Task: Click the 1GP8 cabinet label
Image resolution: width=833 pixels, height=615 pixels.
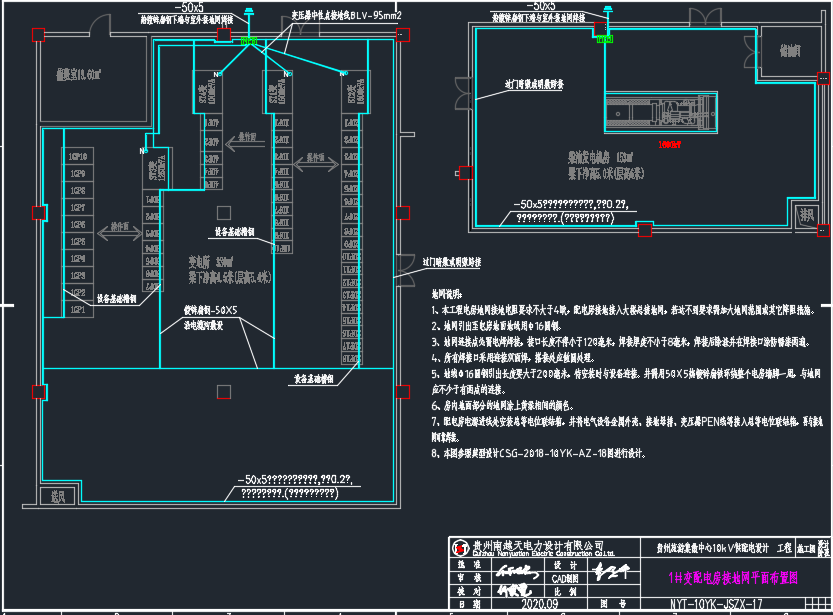Action: coord(78,191)
